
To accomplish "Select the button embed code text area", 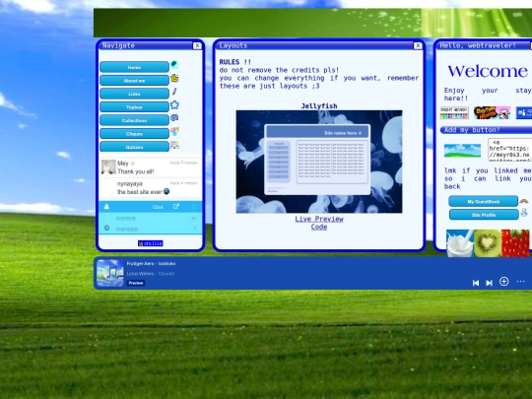I will [510, 150].
